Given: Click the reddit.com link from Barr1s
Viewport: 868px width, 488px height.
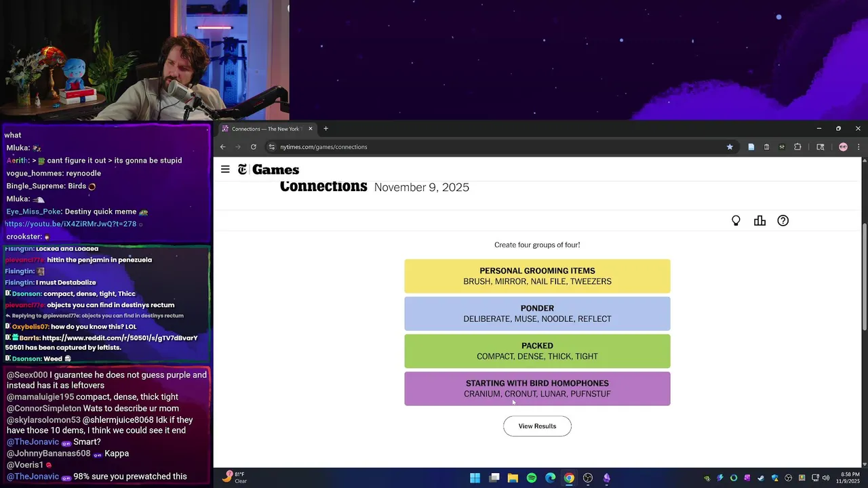Looking at the screenshot, I should pyautogui.click(x=120, y=338).
